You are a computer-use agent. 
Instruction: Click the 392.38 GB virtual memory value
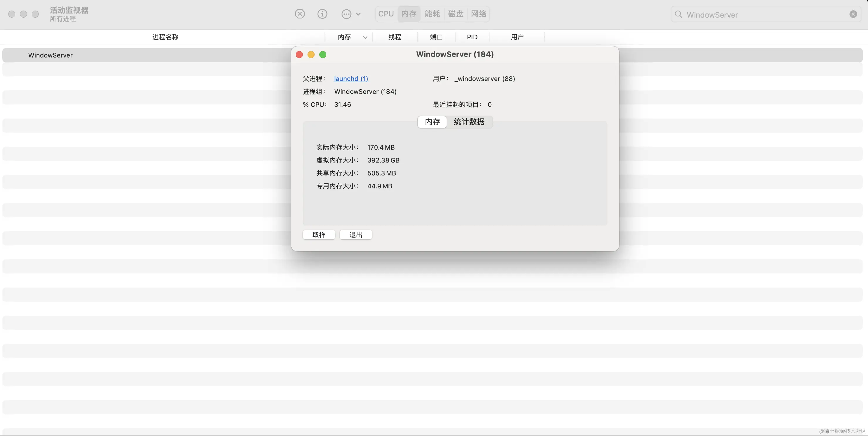pos(383,160)
